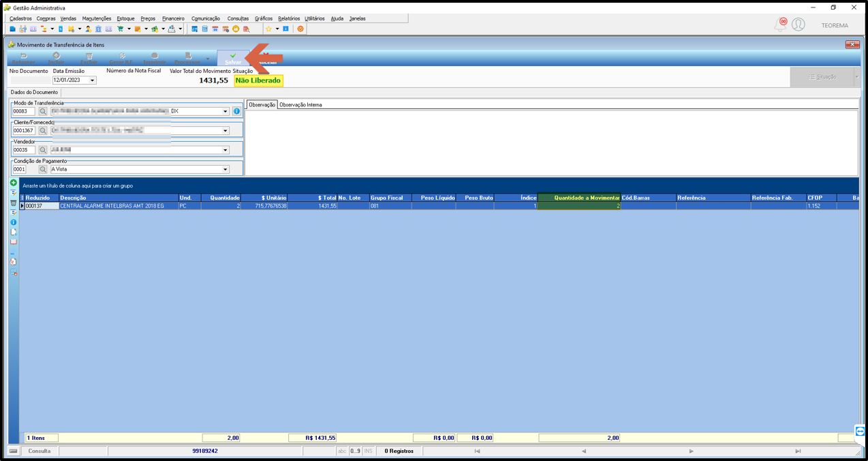Click the blue info icon beside transfer mode

237,111
